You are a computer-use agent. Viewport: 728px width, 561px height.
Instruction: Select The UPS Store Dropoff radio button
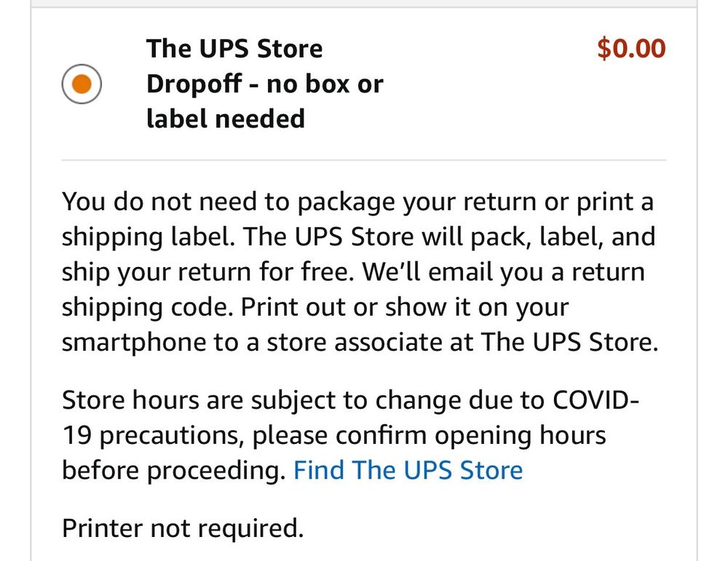81,84
